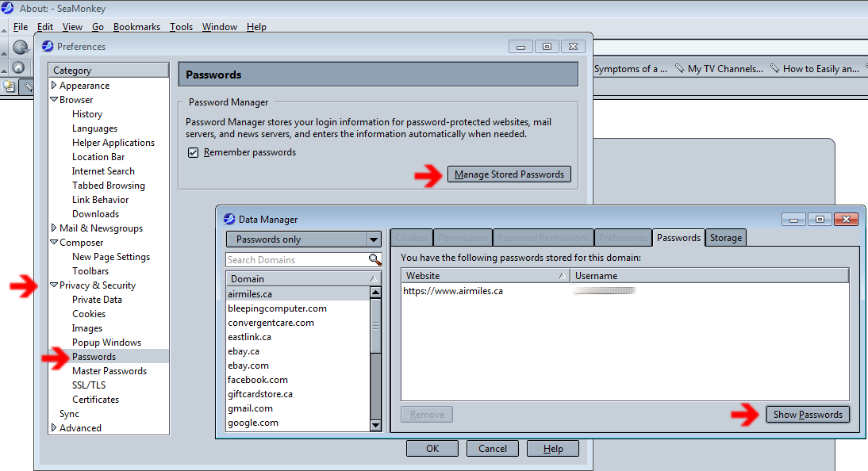
Task: Click the bookmark icon beside My TV Channels
Action: 679,69
